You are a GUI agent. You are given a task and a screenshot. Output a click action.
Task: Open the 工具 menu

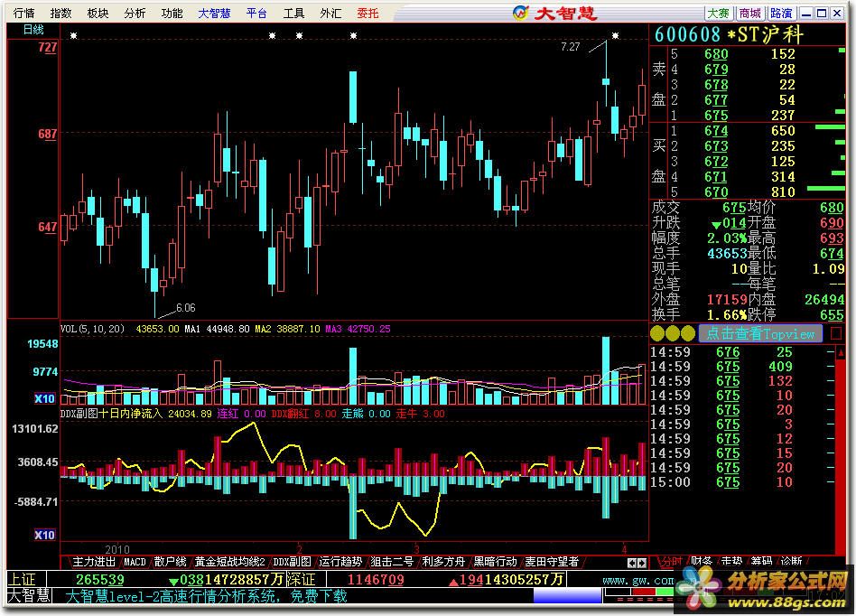(293, 13)
